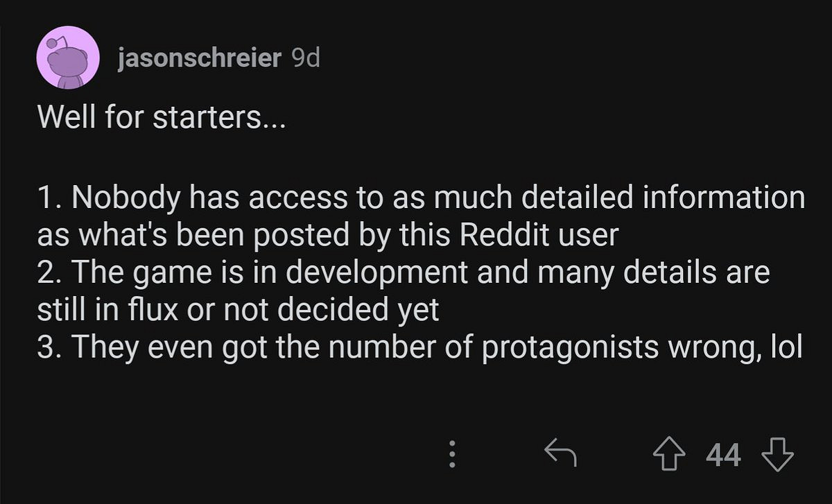Click the 9d comment timestamp
This screenshot has width=832, height=504.
[306, 60]
